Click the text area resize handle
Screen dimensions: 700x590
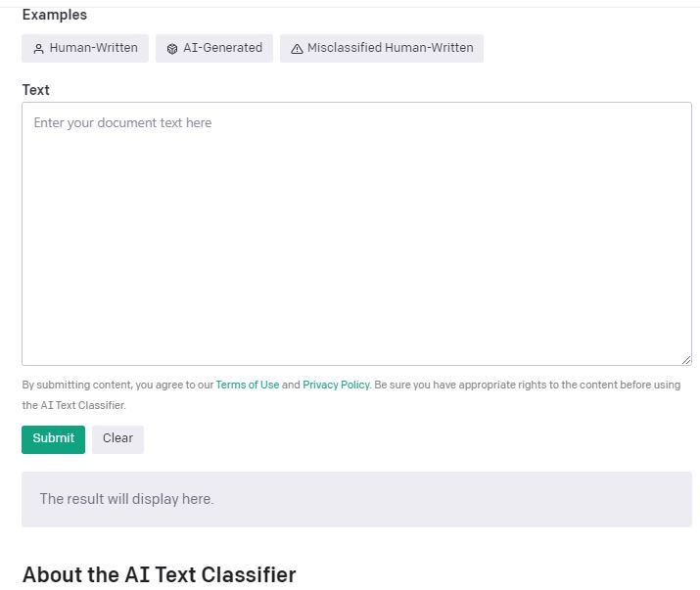[x=686, y=360]
